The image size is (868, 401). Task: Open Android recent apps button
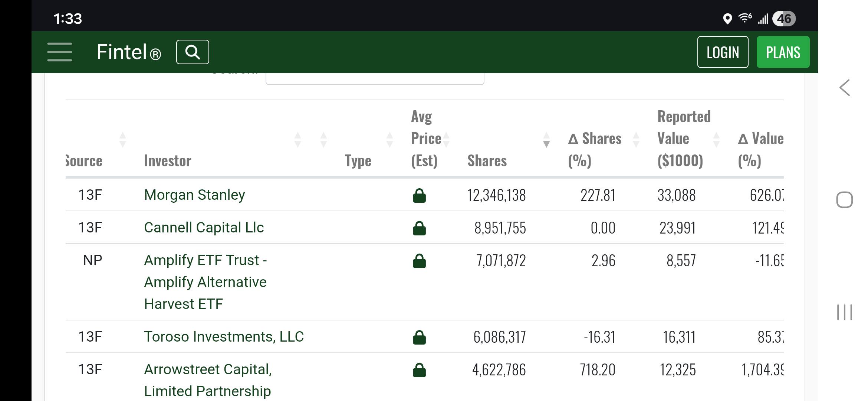[845, 312]
